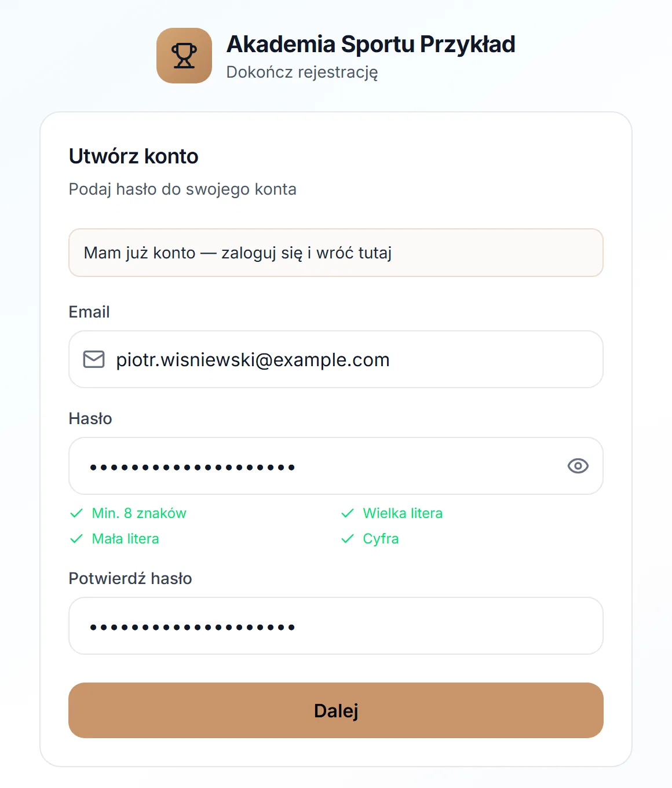
Task: Click the Potwierdź hasło label
Action: 130,578
